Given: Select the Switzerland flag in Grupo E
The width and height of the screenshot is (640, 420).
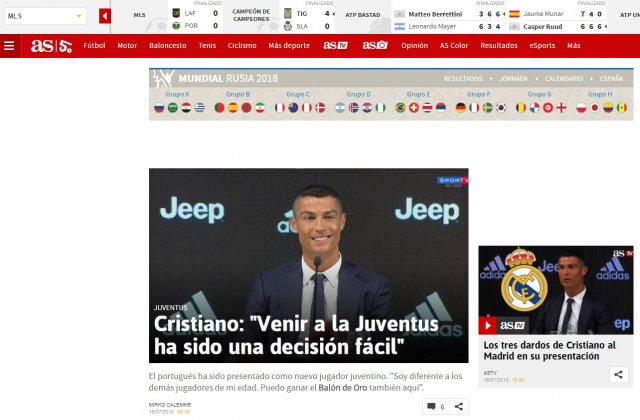Looking at the screenshot, I should click(414, 108).
